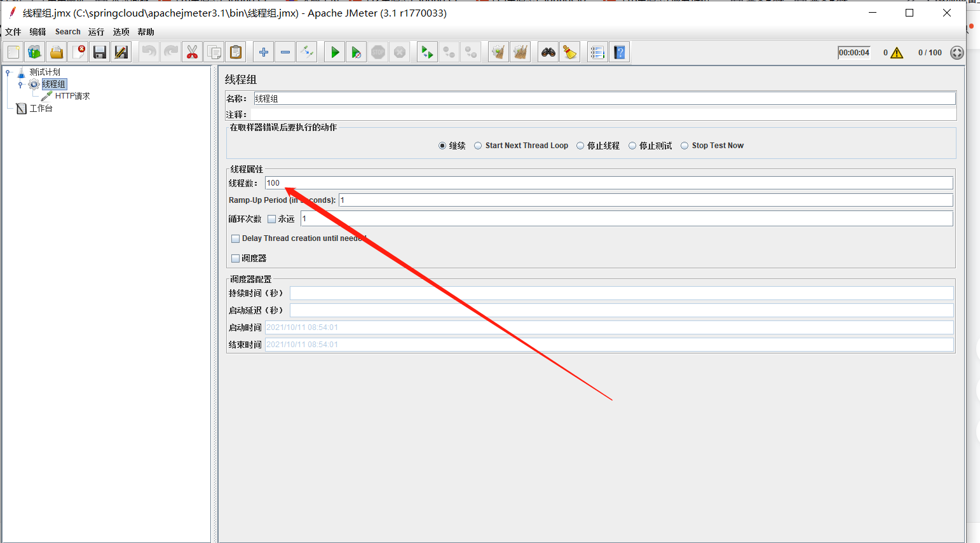Image resolution: width=980 pixels, height=543 pixels.
Task: Click the Remote Start All icon
Action: [x=428, y=52]
